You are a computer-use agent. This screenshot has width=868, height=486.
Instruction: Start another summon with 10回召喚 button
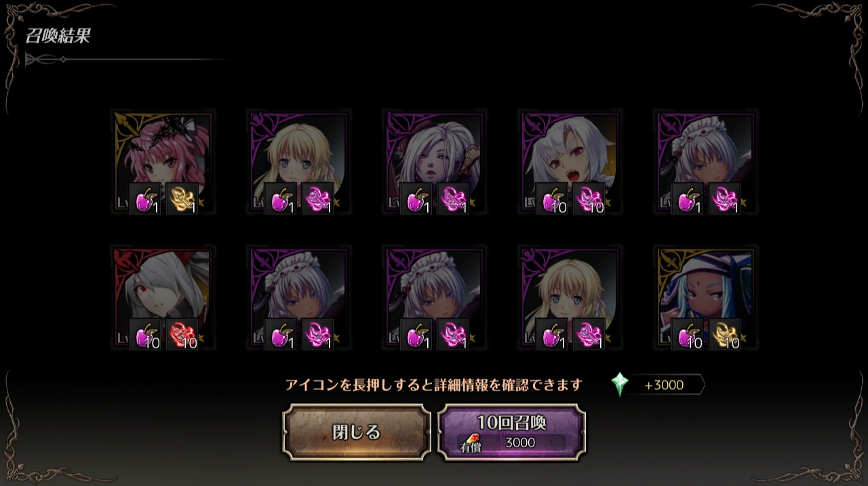(511, 432)
